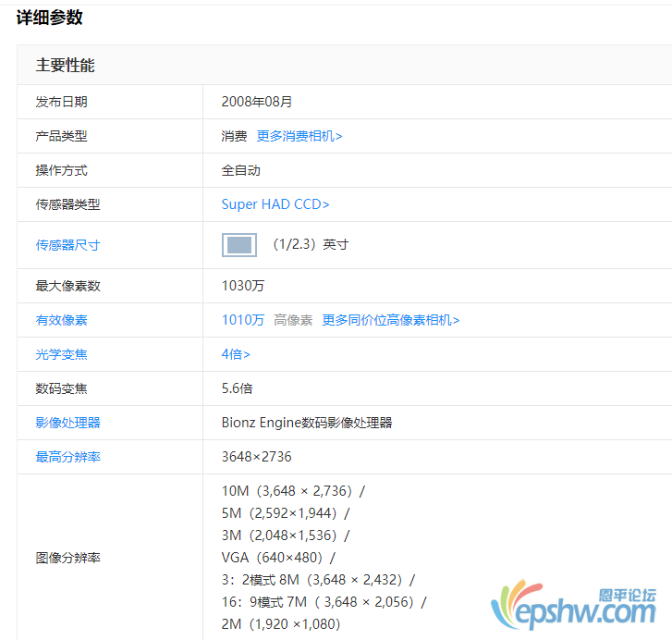Click the 影像处理器 label link

point(67,423)
